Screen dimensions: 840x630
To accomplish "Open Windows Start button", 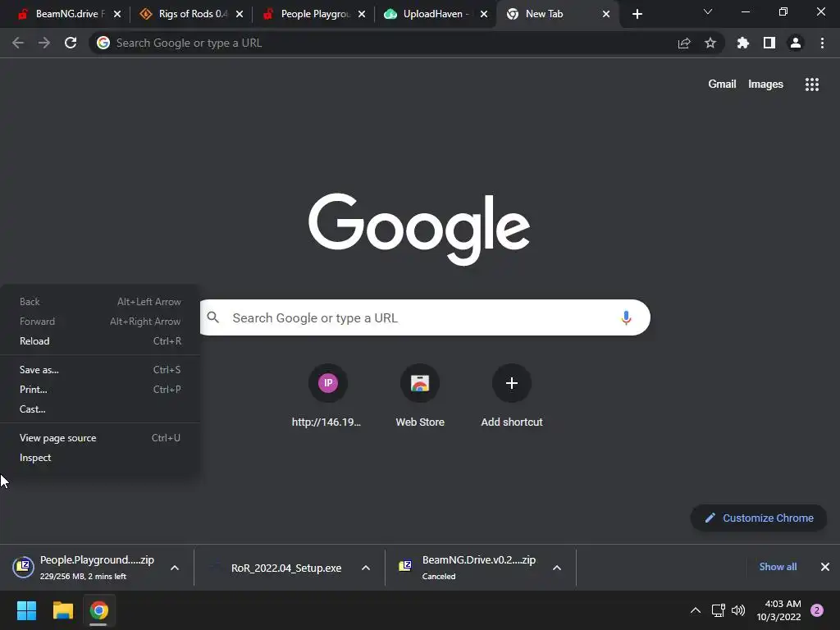I will [26, 610].
